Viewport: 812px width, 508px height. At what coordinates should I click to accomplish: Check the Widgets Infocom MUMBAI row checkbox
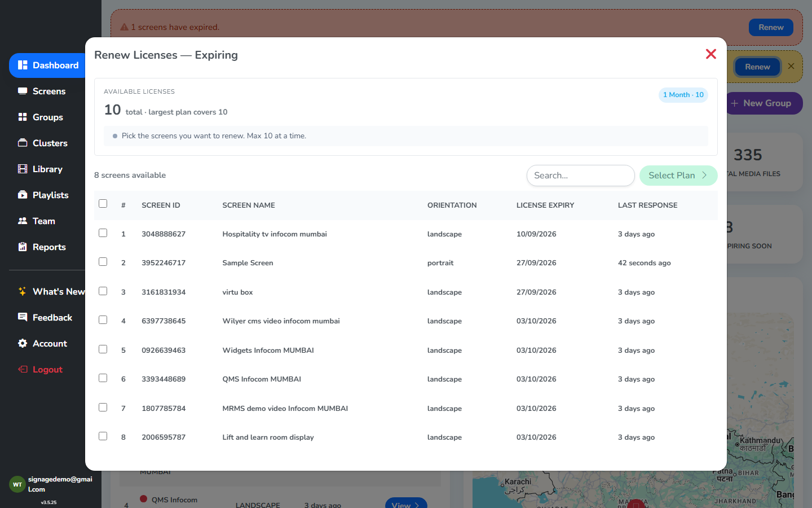click(103, 349)
